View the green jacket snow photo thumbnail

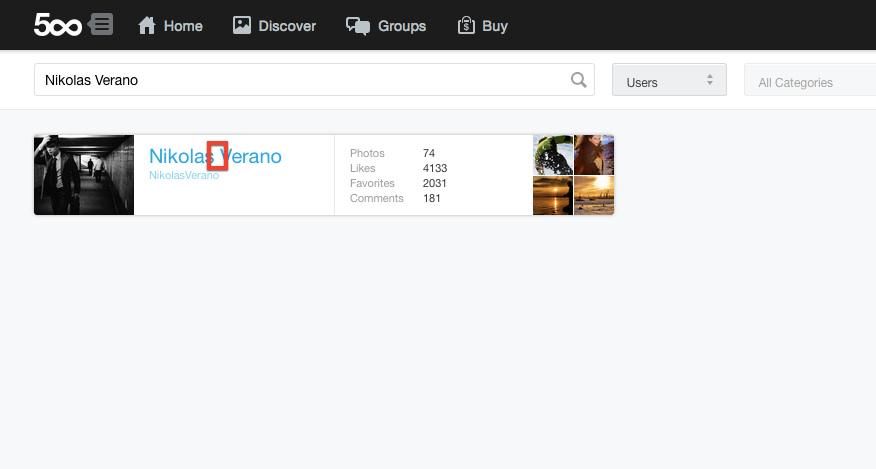click(553, 155)
